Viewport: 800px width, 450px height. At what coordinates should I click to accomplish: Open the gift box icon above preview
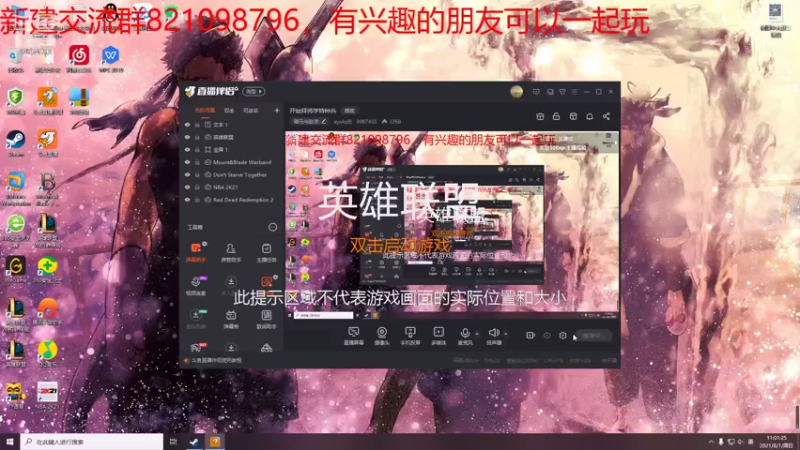540,116
